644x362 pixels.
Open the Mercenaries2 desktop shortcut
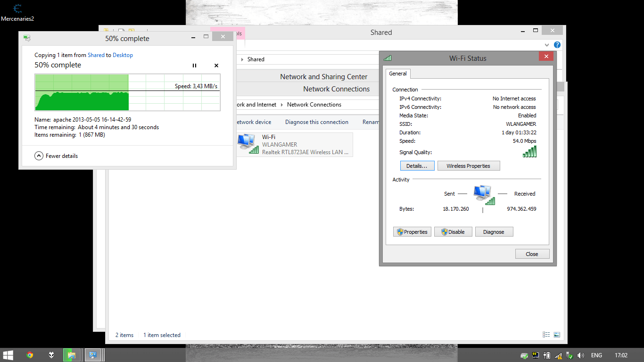(17, 12)
